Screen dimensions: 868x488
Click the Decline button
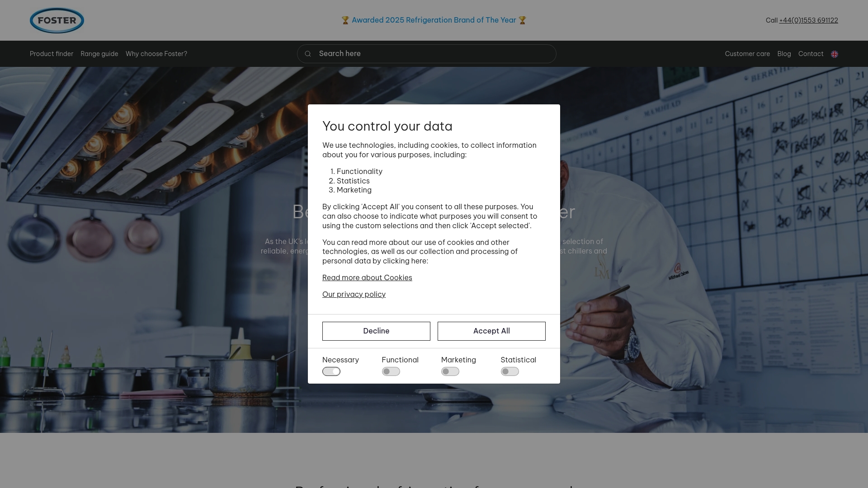click(x=376, y=331)
